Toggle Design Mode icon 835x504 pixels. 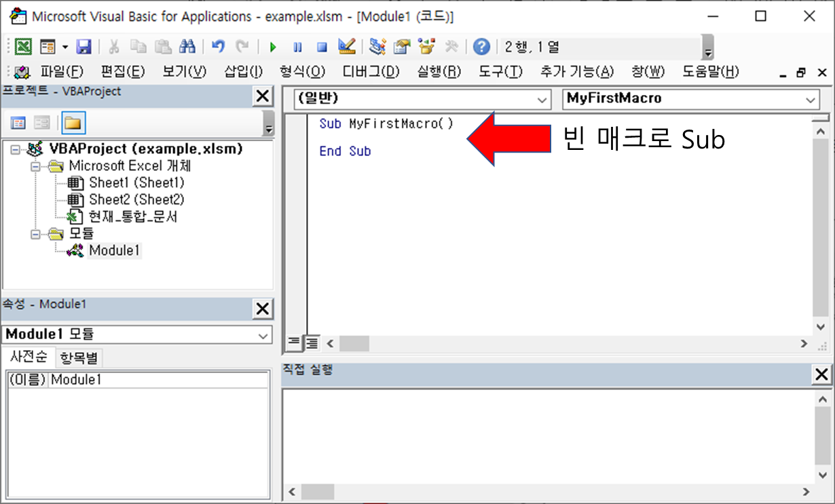[x=346, y=47]
